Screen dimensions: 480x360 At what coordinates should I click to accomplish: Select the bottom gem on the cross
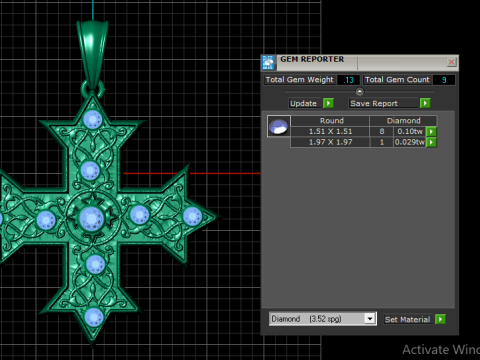94,317
